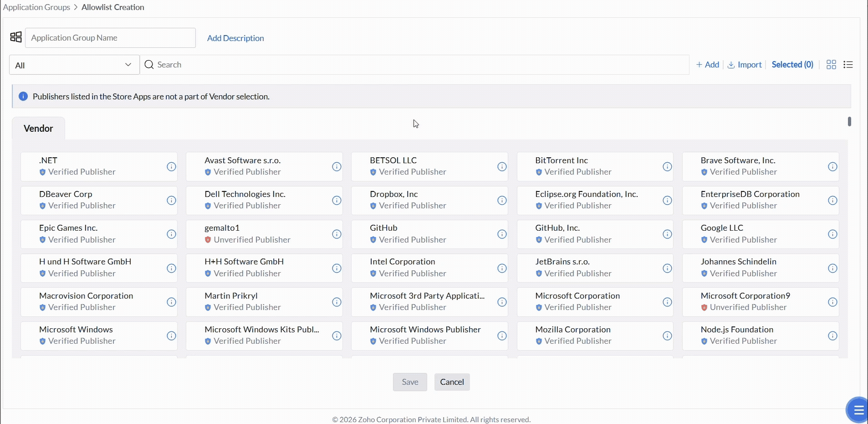Select H+H Software GmbH vendor card
Viewport: 868px width, 424px height.
pyautogui.click(x=264, y=268)
